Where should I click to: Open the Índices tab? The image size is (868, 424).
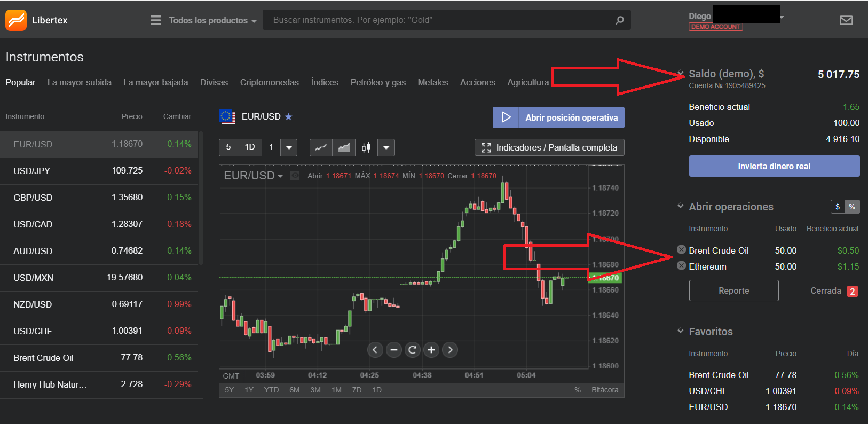coord(325,82)
